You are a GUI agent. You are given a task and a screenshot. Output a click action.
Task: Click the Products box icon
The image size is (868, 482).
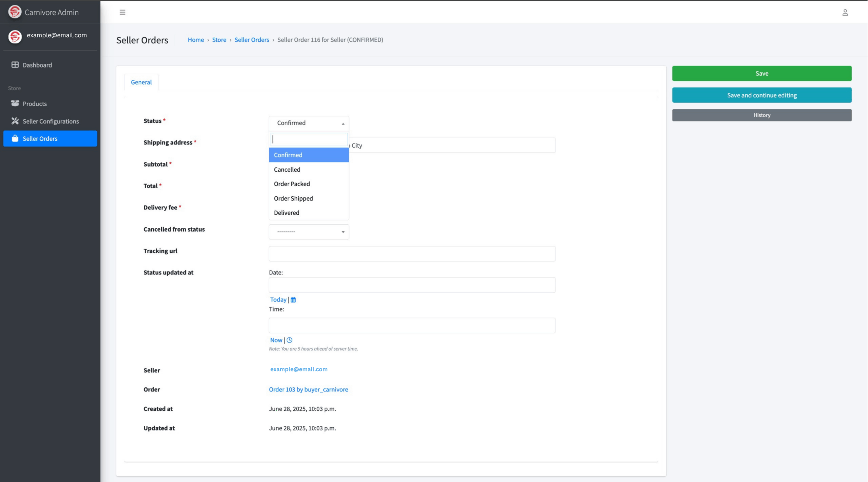pos(15,103)
